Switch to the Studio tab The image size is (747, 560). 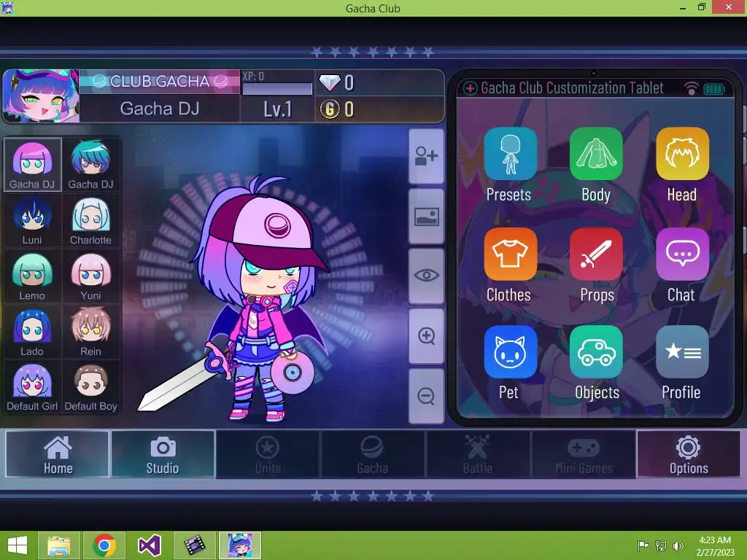point(163,454)
